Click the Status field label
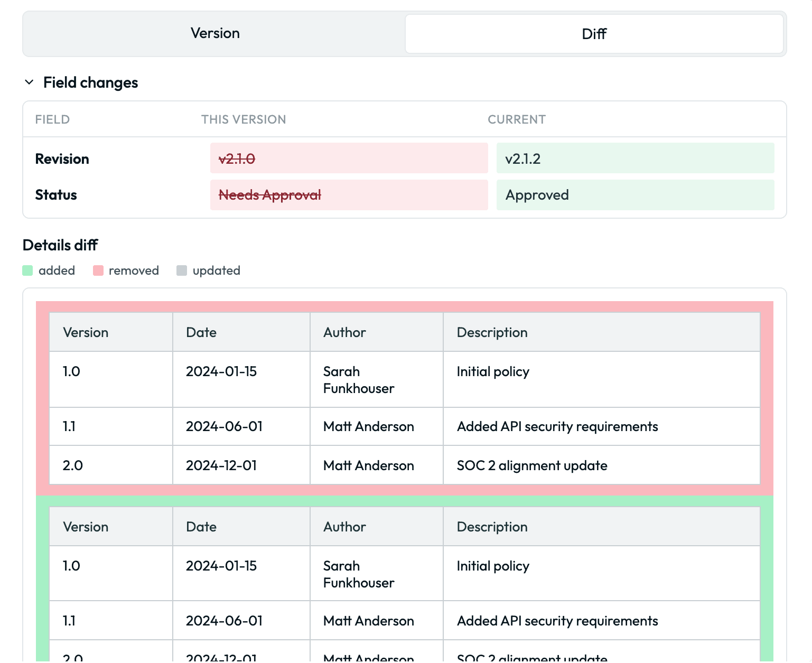The width and height of the screenshot is (812, 663). pyautogui.click(x=56, y=195)
